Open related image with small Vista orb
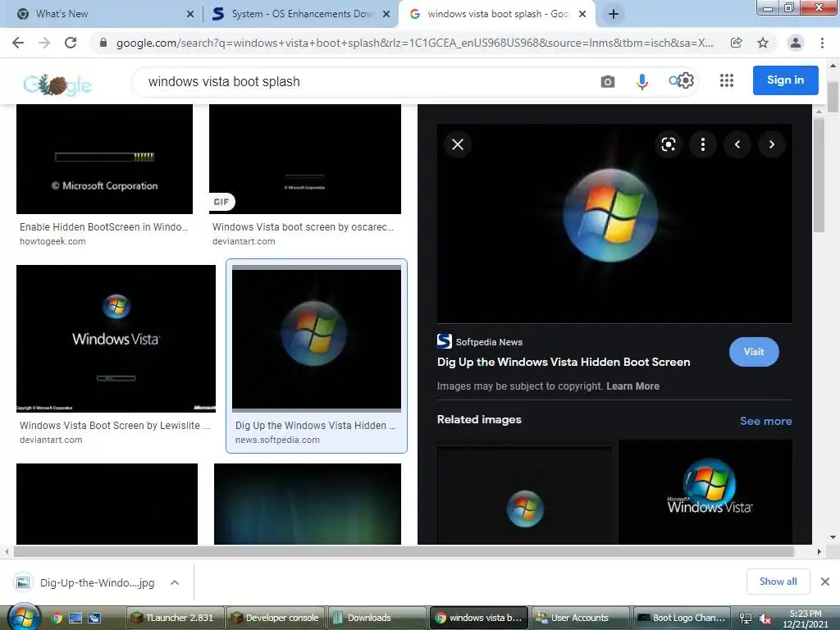The width and height of the screenshot is (840, 630). (524, 495)
